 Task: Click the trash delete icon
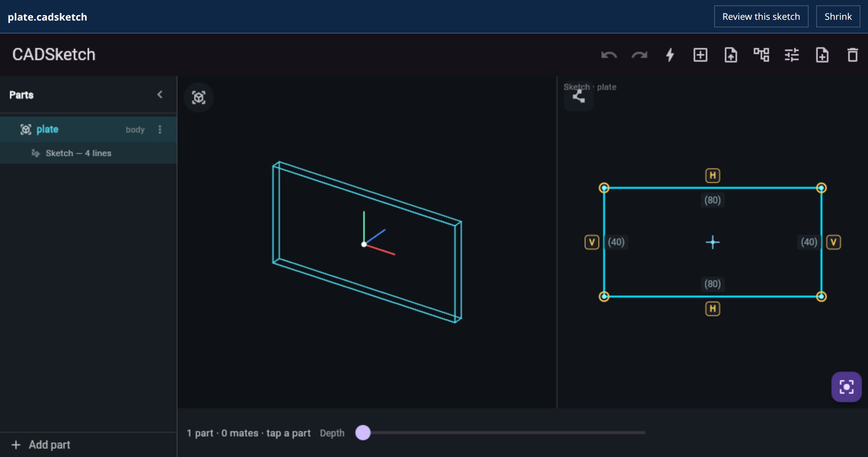tap(852, 55)
